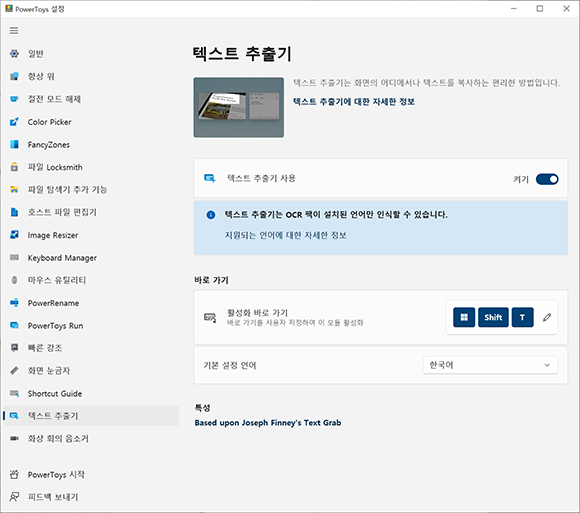Go to Shortcut Guide settings
Viewport: 580px width, 513px height.
click(x=91, y=394)
